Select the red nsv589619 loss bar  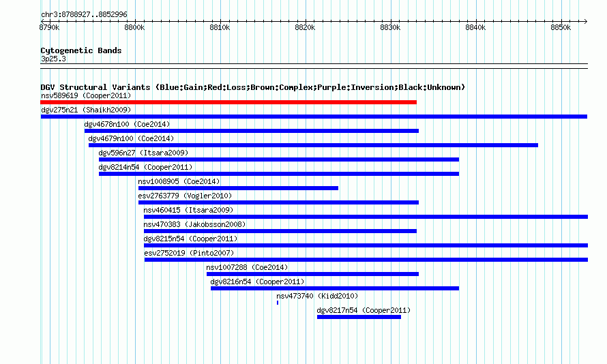(228, 102)
